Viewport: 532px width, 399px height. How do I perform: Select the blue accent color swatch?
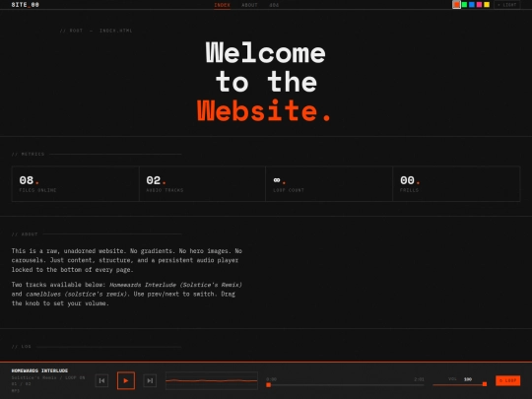(472, 5)
